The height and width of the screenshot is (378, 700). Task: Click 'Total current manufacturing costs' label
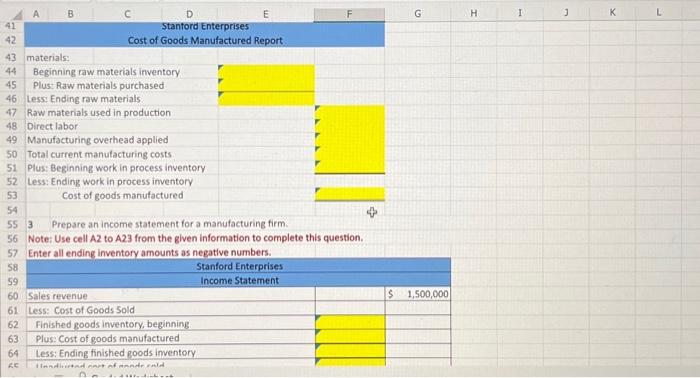tap(99, 154)
